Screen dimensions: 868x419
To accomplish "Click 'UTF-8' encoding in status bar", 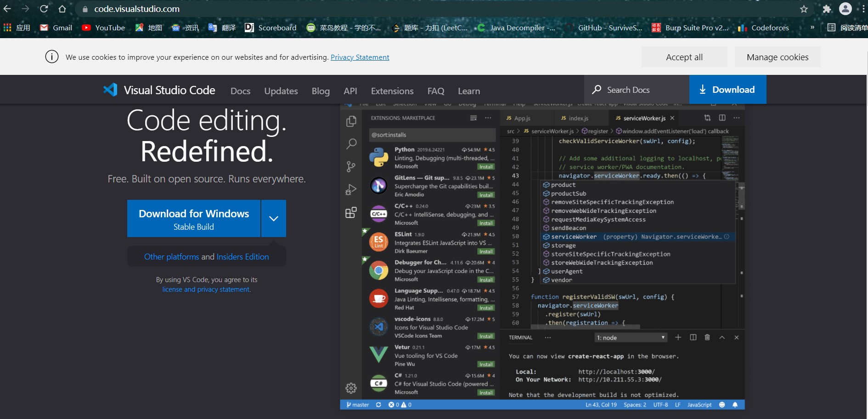I will pyautogui.click(x=660, y=405).
